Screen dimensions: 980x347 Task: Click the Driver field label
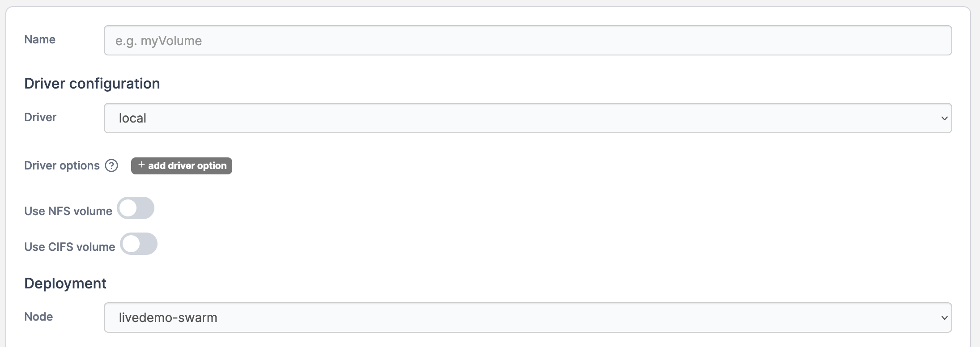[x=40, y=118]
